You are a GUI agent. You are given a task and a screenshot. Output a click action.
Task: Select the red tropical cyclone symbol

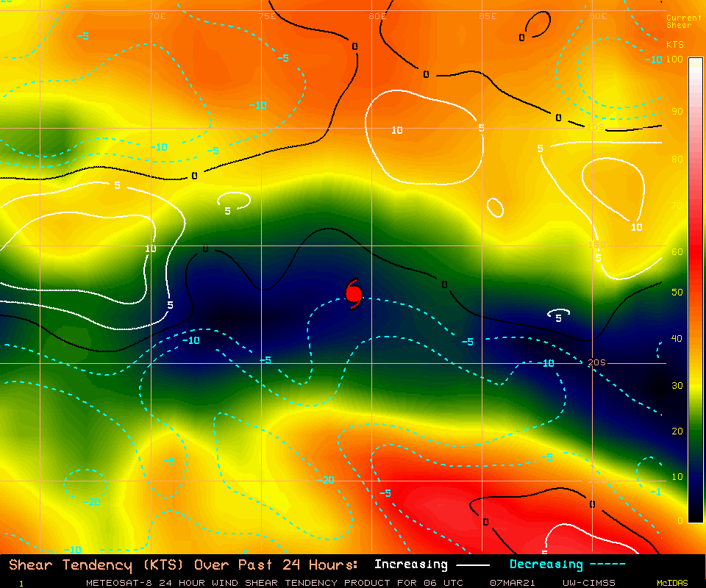(x=352, y=294)
